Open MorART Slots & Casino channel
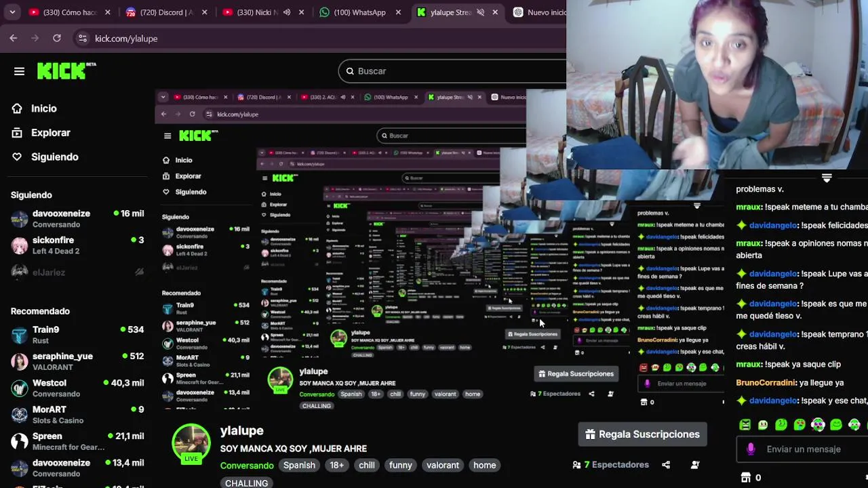 (x=77, y=415)
